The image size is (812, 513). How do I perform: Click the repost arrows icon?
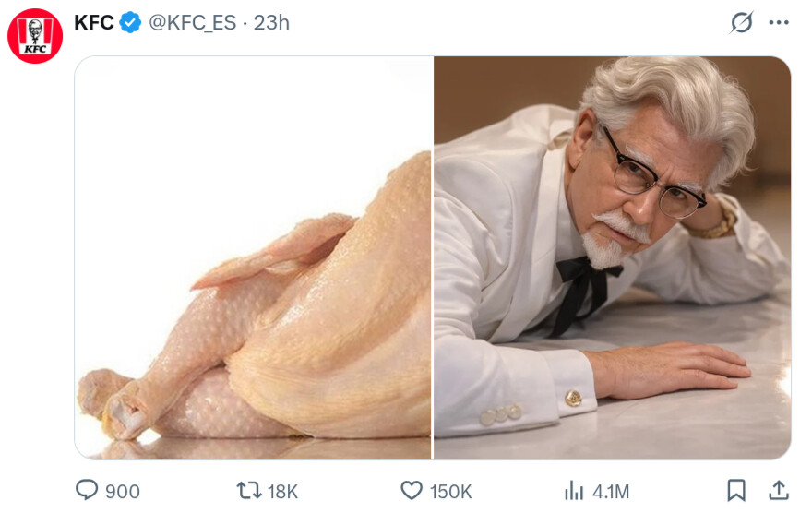248,490
